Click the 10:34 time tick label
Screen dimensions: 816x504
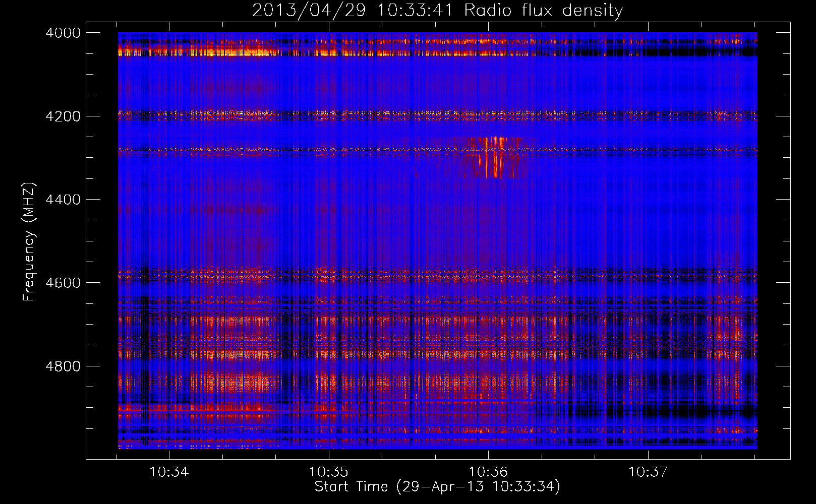click(169, 472)
